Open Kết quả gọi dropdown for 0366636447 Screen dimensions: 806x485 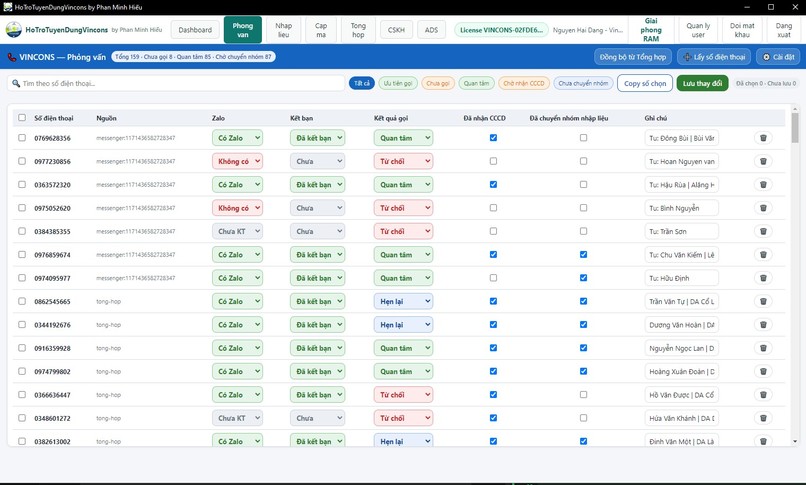click(x=403, y=395)
